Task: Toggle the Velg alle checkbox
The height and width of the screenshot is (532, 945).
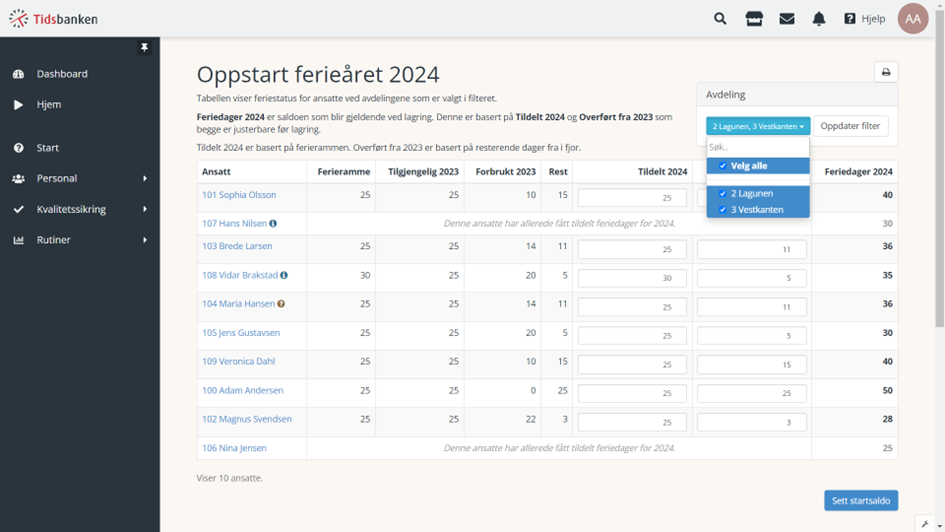Action: point(723,166)
